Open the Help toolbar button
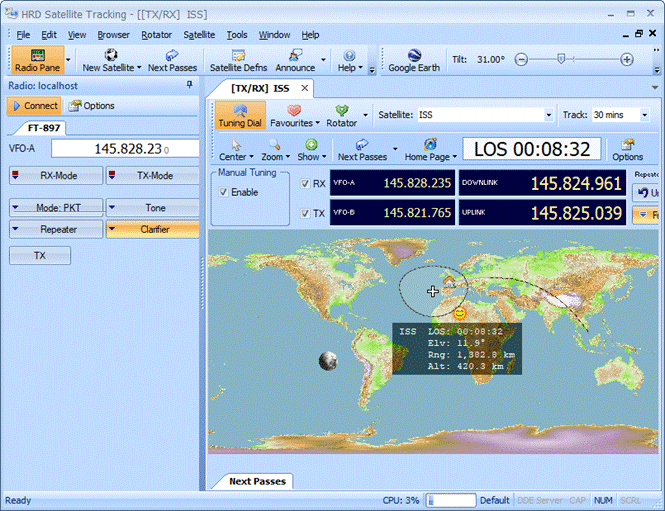Viewport: 665px width, 511px height. [349, 60]
